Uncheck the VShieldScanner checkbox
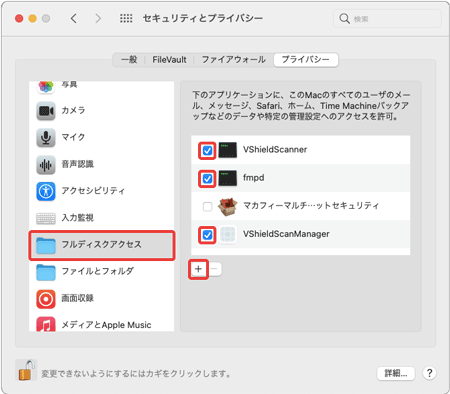This screenshot has width=450, height=394. pos(207,150)
